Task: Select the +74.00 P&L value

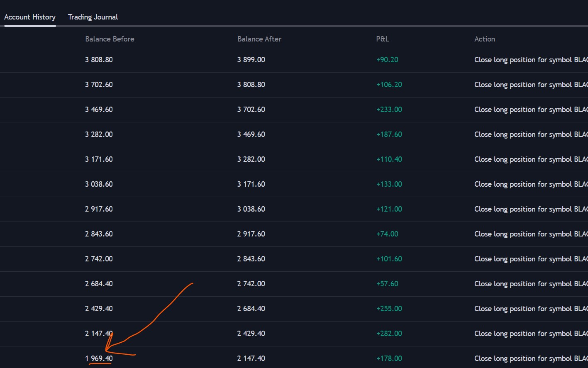Action: pos(387,234)
